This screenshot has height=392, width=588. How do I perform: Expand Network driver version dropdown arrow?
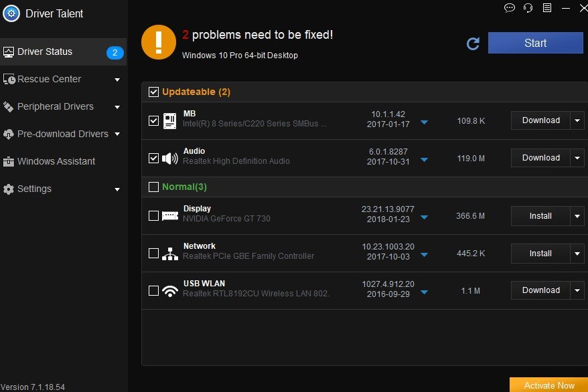(x=424, y=255)
